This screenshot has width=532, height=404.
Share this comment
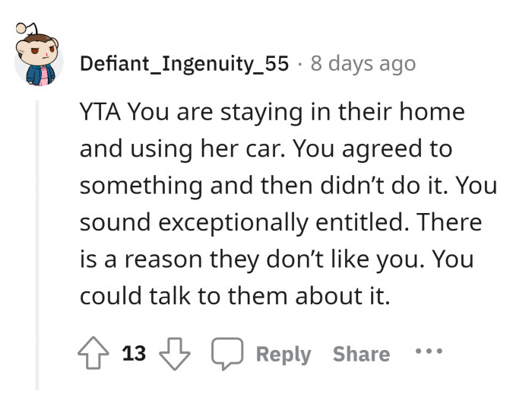[361, 354]
